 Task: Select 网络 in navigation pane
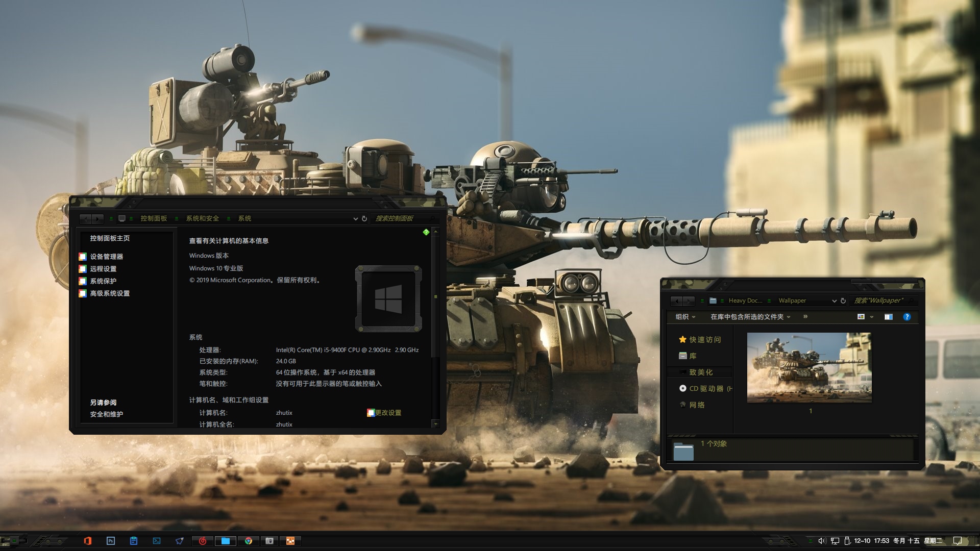(693, 405)
